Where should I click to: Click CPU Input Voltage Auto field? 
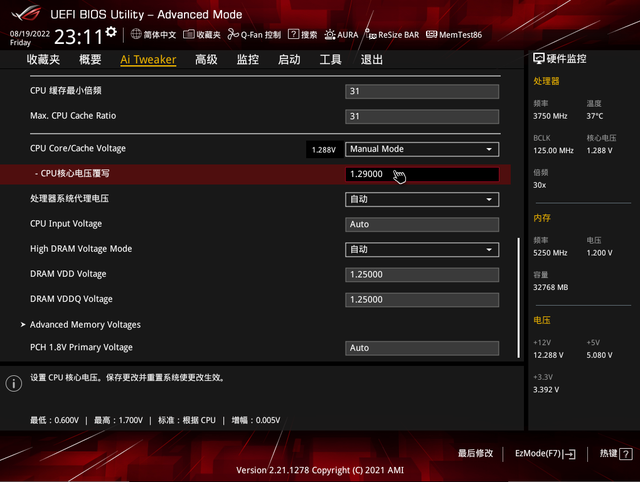coord(422,224)
